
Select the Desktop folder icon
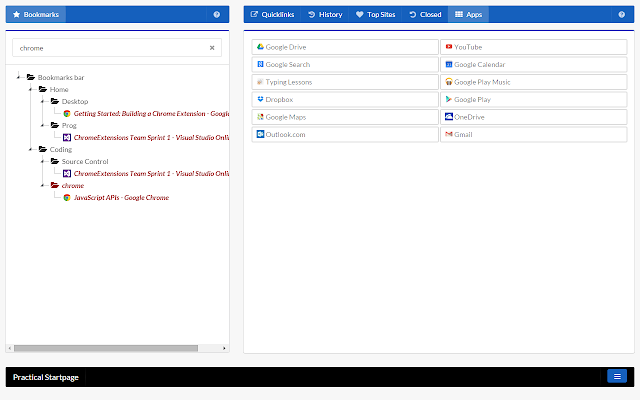(x=55, y=101)
